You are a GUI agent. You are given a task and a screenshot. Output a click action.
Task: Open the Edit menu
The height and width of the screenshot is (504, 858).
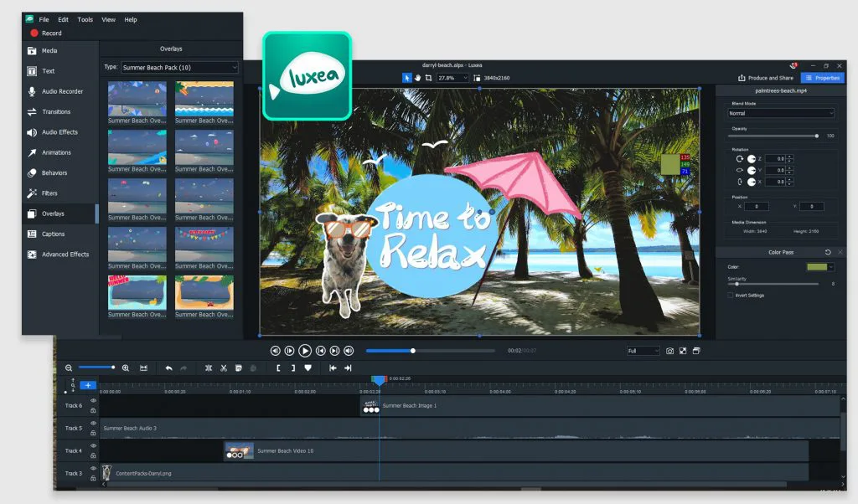(x=64, y=20)
